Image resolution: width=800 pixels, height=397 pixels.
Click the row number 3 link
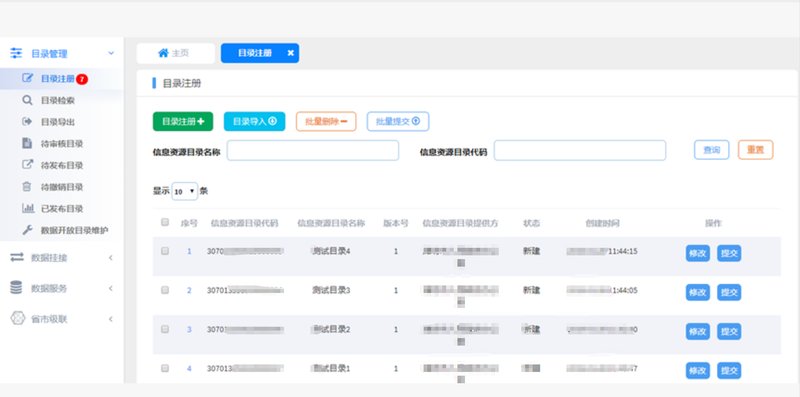tap(189, 329)
